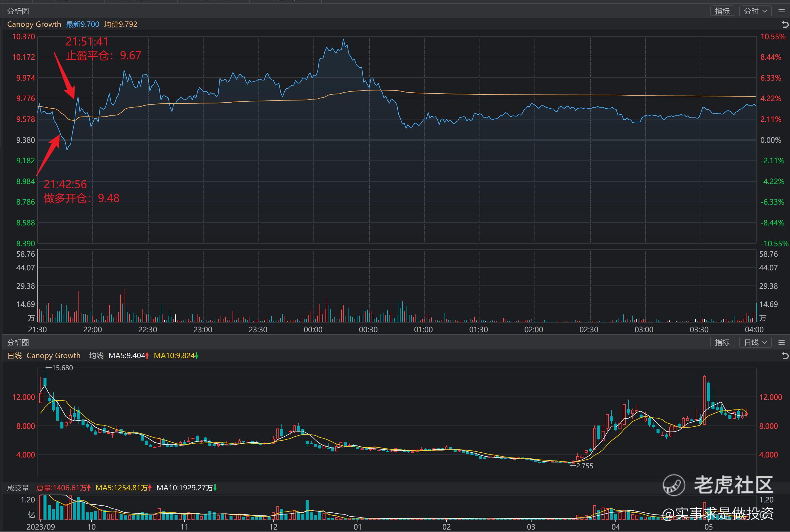Click the MA10:9.824 yellow moving-average label
This screenshot has width=790, height=532.
(x=174, y=355)
